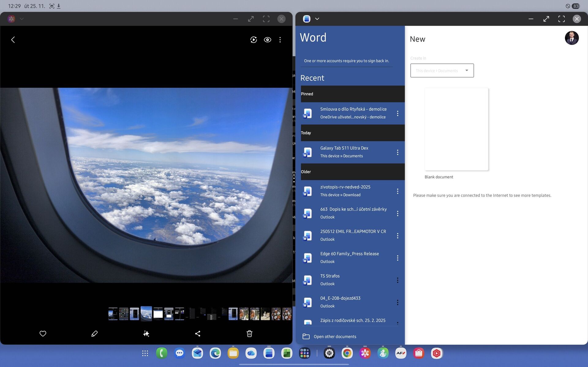588x367 pixels.
Task: Go back with the Gallery back arrow
Action: coord(13,40)
